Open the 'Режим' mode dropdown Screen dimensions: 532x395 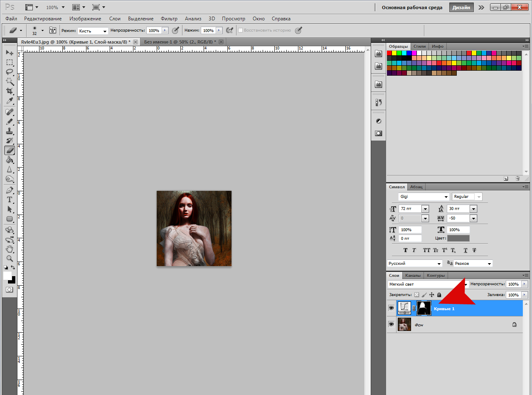(93, 31)
